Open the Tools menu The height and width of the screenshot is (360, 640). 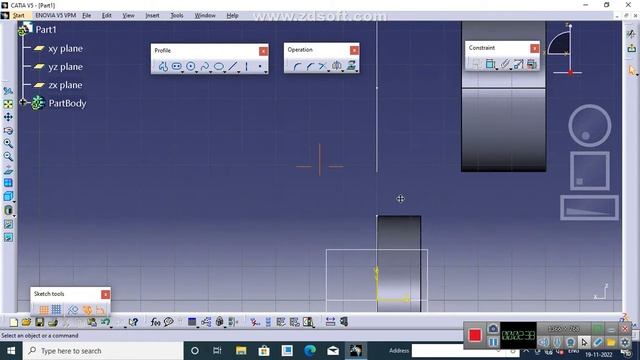click(177, 16)
